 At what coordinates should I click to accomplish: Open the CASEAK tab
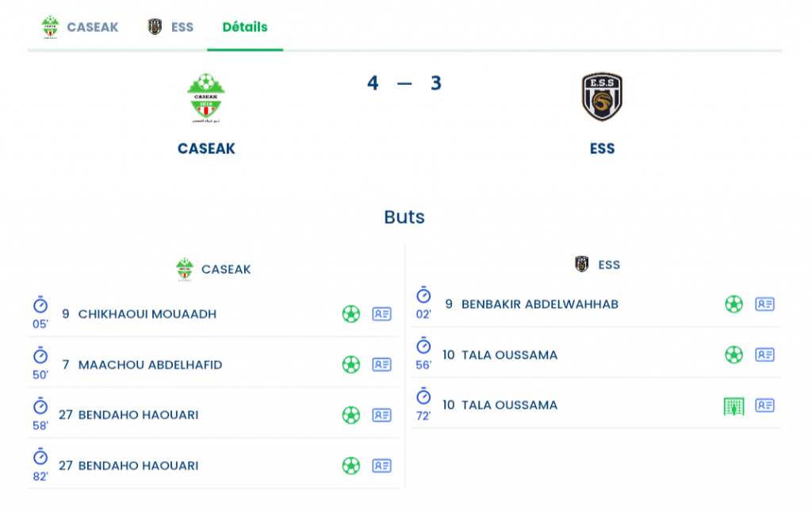[80, 27]
